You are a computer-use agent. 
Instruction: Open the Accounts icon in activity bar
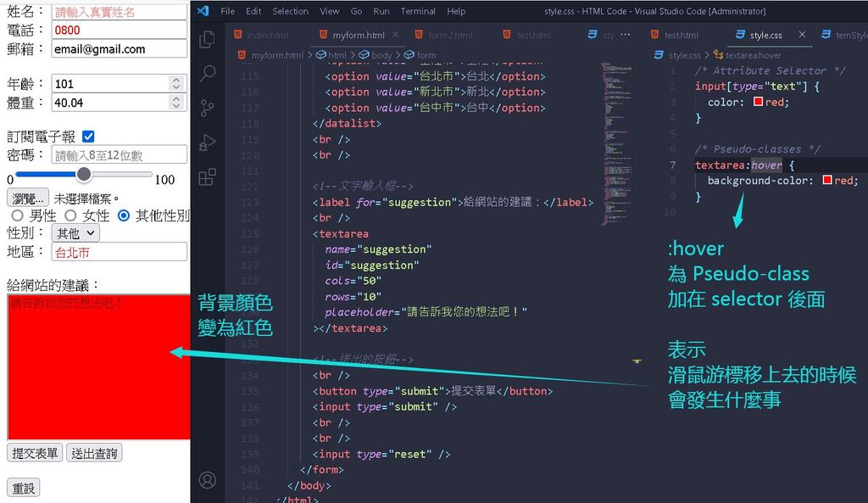[207, 480]
